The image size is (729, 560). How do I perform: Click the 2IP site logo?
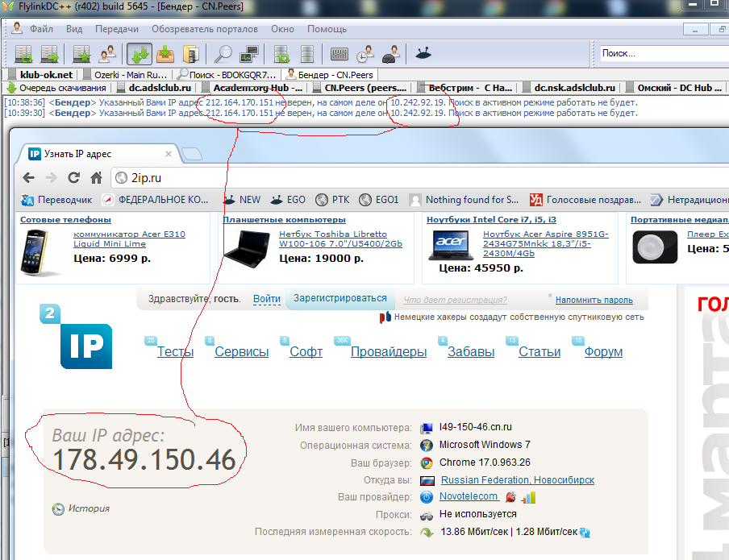[x=77, y=337]
